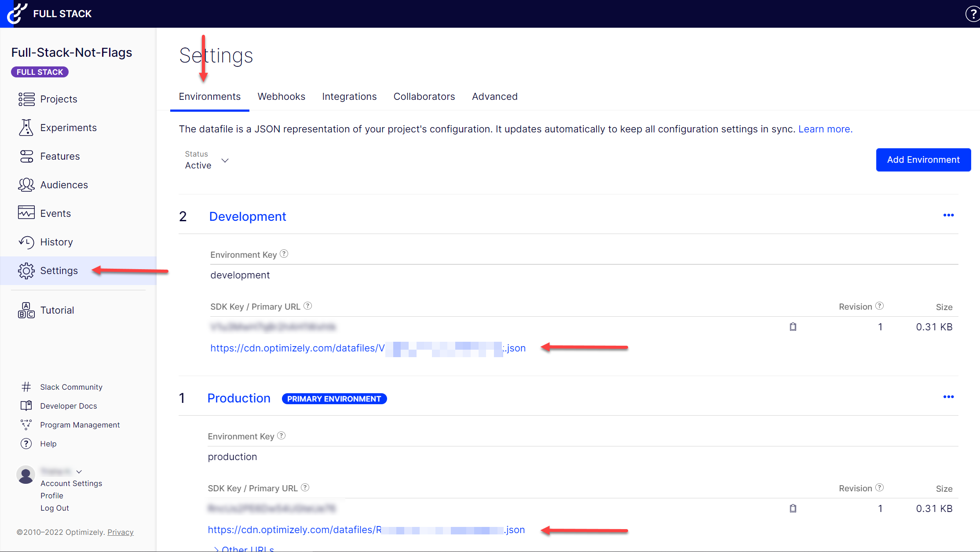Switch to the Collaborators tab

click(424, 97)
